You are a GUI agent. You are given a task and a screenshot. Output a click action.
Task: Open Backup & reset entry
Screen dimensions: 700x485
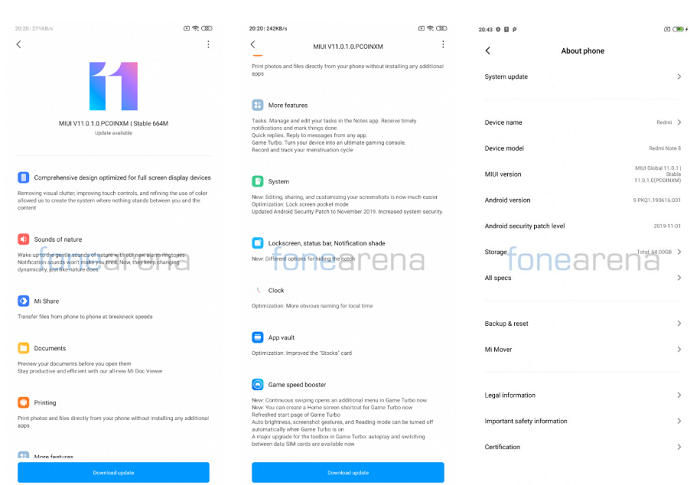583,323
